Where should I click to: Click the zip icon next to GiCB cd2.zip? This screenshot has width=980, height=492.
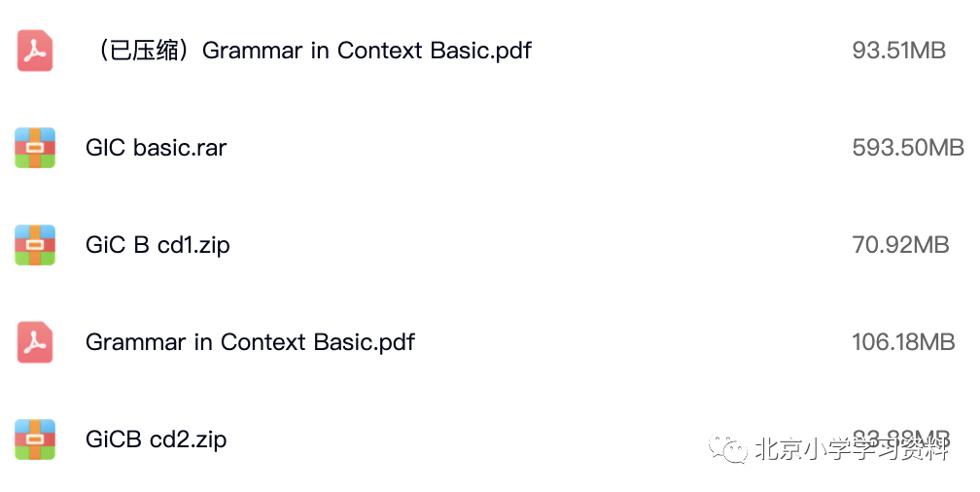click(35, 439)
